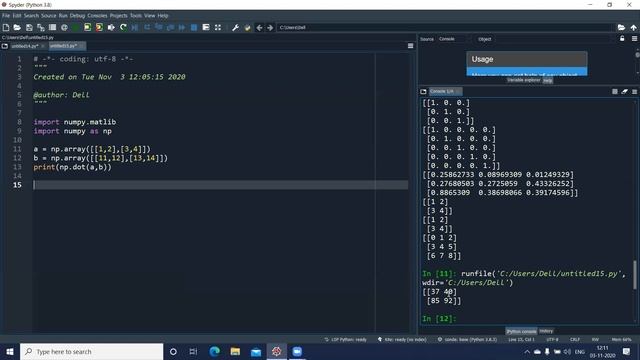Viewport: 640px width, 360px height.
Task: Open the View menu
Action: click(149, 16)
